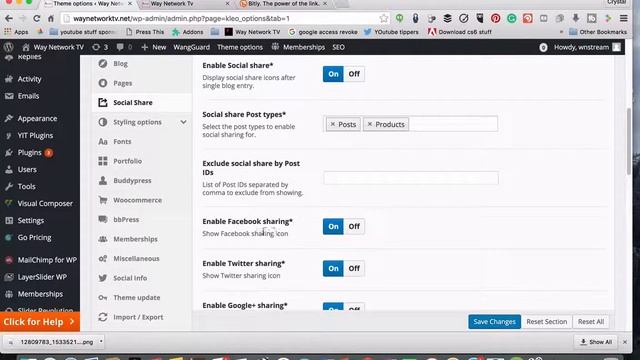This screenshot has height=360, width=640.
Task: Turn Twitter sharing Off
Action: (354, 269)
